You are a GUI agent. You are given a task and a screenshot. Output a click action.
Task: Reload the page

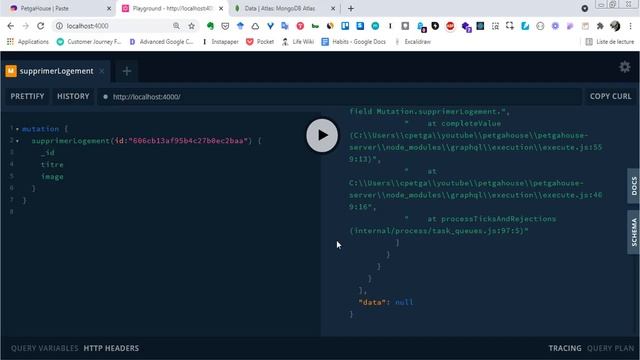[40, 26]
